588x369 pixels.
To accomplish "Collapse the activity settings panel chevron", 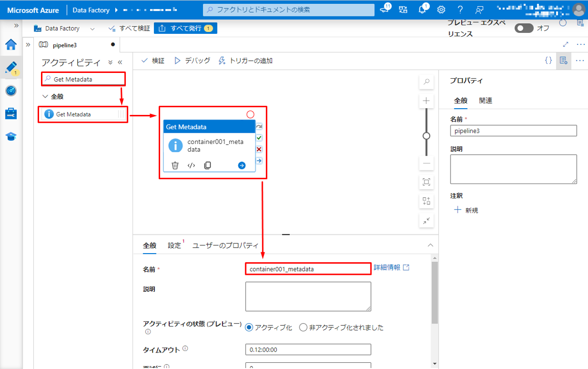I will (431, 245).
